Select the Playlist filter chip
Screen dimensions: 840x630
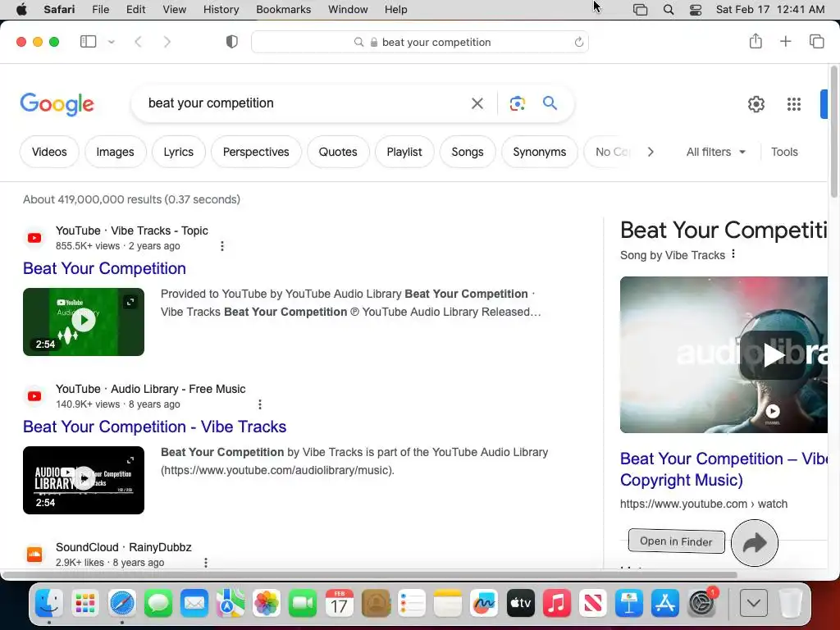(404, 152)
